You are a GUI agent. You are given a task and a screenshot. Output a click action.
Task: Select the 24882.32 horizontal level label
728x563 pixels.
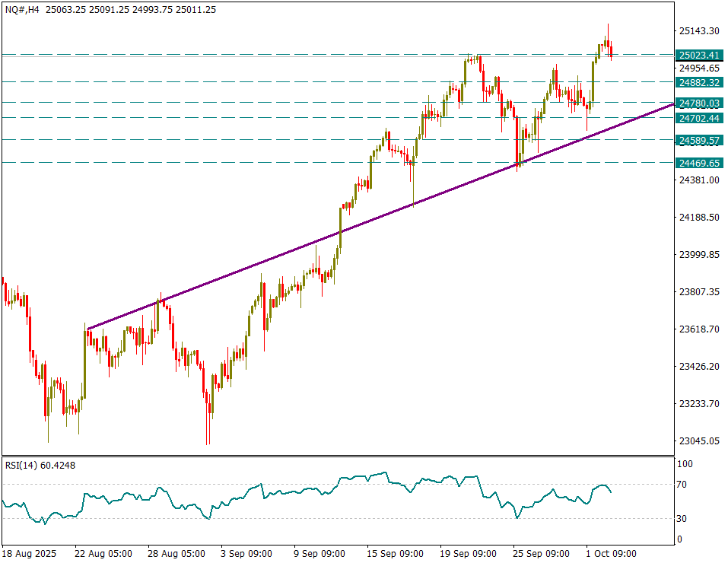698,82
